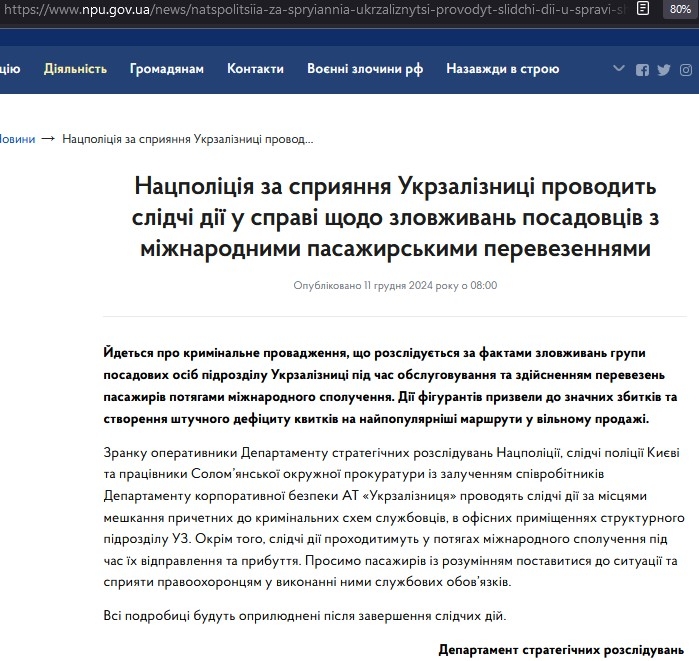Click the URL in the address bar

300,10
